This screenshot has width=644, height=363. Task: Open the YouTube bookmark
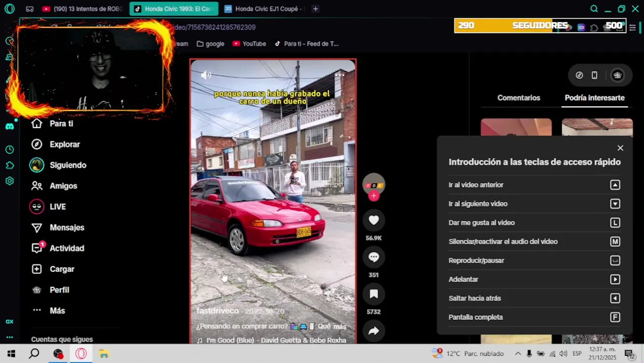[249, 44]
